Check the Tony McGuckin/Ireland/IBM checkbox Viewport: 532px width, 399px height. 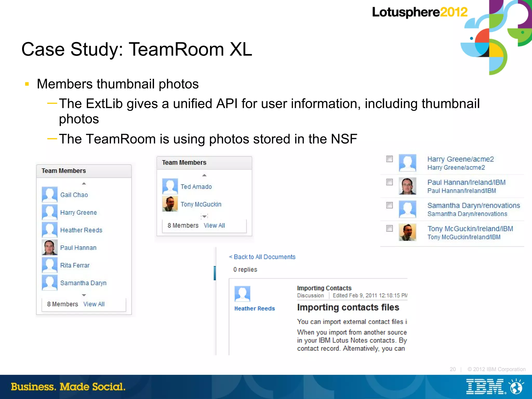point(389,228)
